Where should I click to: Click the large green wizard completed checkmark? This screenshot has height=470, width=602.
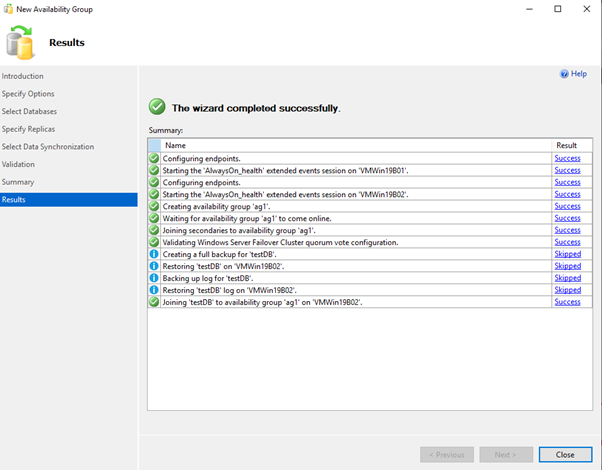157,107
